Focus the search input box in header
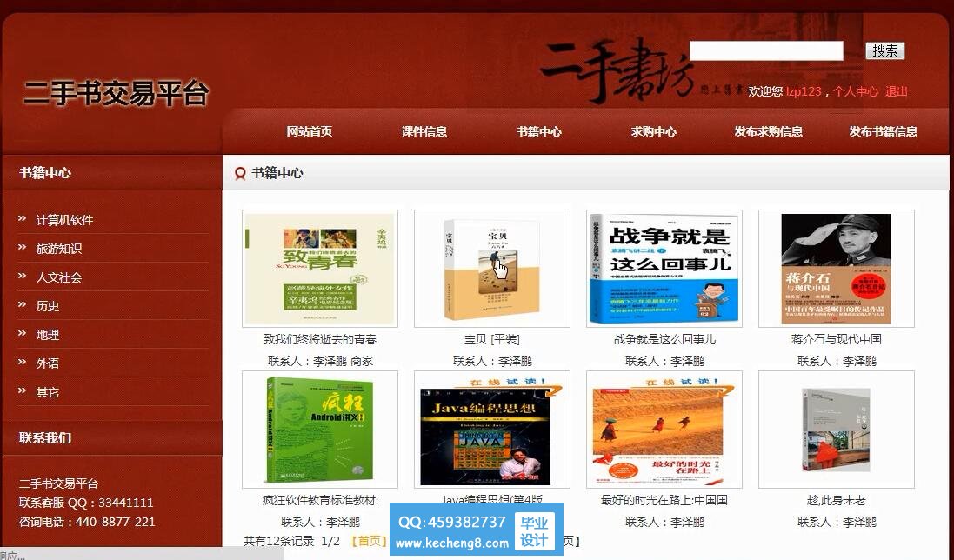The width and height of the screenshot is (954, 560). (766, 50)
